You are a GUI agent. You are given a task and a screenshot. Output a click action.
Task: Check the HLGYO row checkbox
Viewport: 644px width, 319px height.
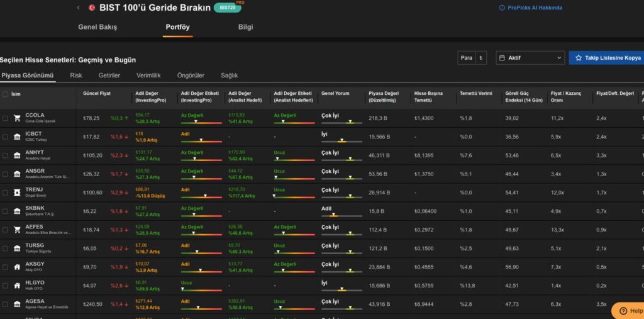coord(5,285)
